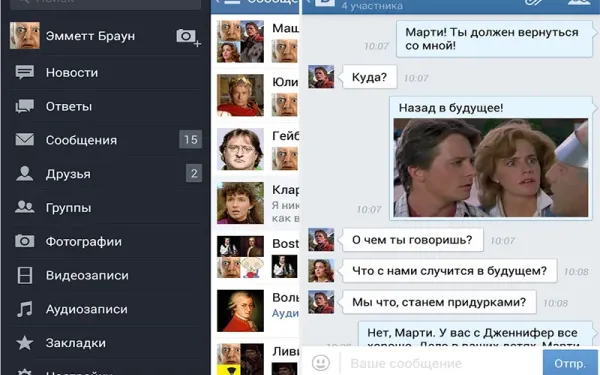Click the 4 участника chat subtitle

(x=372, y=6)
